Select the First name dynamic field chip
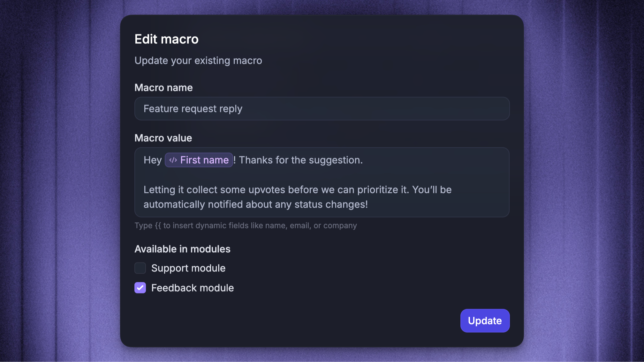644x362 pixels. point(199,160)
